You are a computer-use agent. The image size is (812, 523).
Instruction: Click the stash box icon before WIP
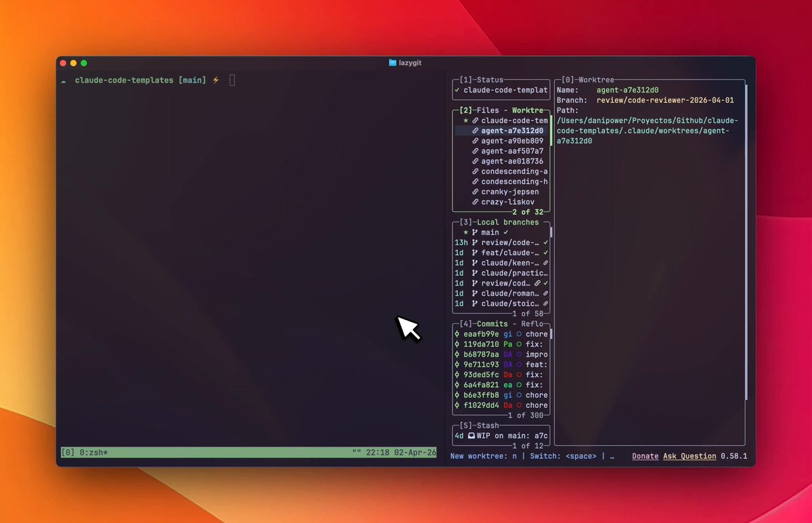tap(471, 435)
